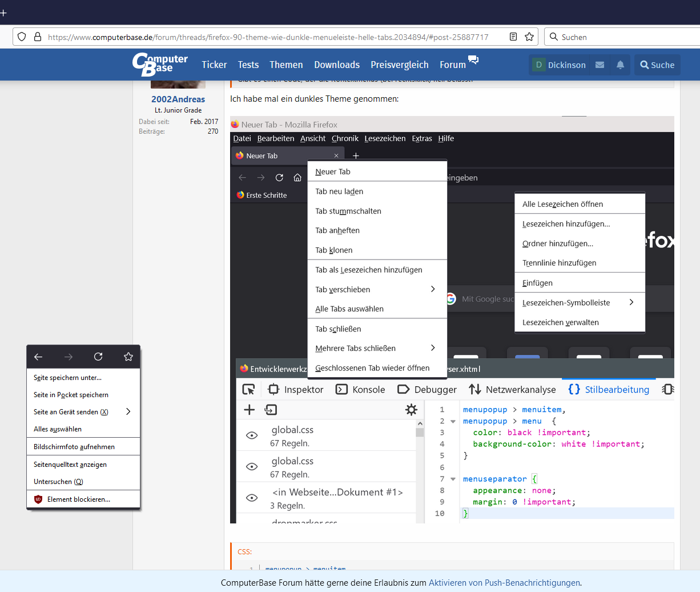
Task: Click Tab neu laden in tab menu
Action: pyautogui.click(x=377, y=191)
